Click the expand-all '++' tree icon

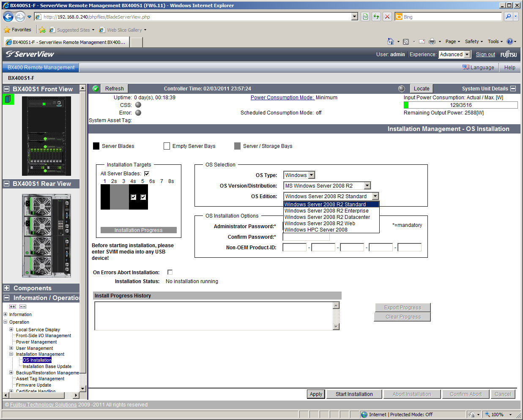coord(12,306)
